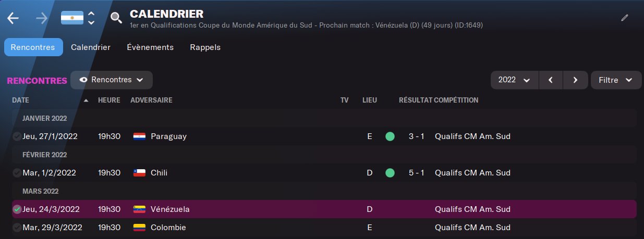This screenshot has width=644, height=239.
Task: Go to previous year with left chevron
Action: coord(551,80)
